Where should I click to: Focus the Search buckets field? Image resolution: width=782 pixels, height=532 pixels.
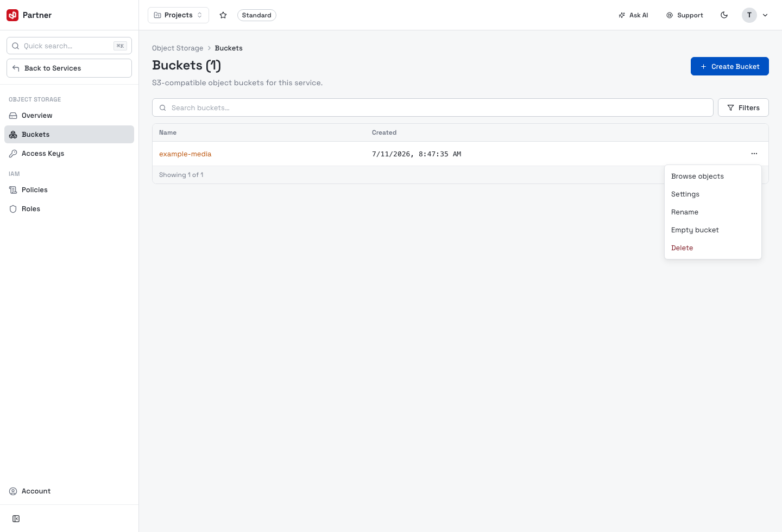coord(432,107)
